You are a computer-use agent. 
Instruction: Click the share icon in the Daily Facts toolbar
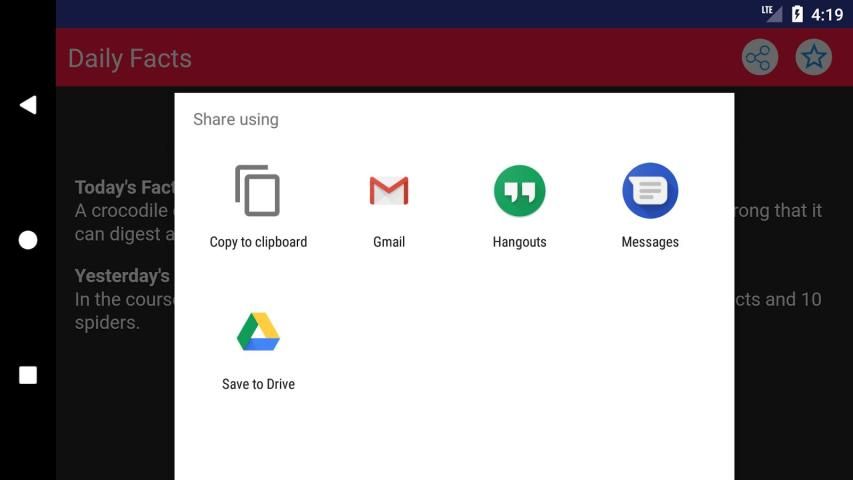click(760, 58)
